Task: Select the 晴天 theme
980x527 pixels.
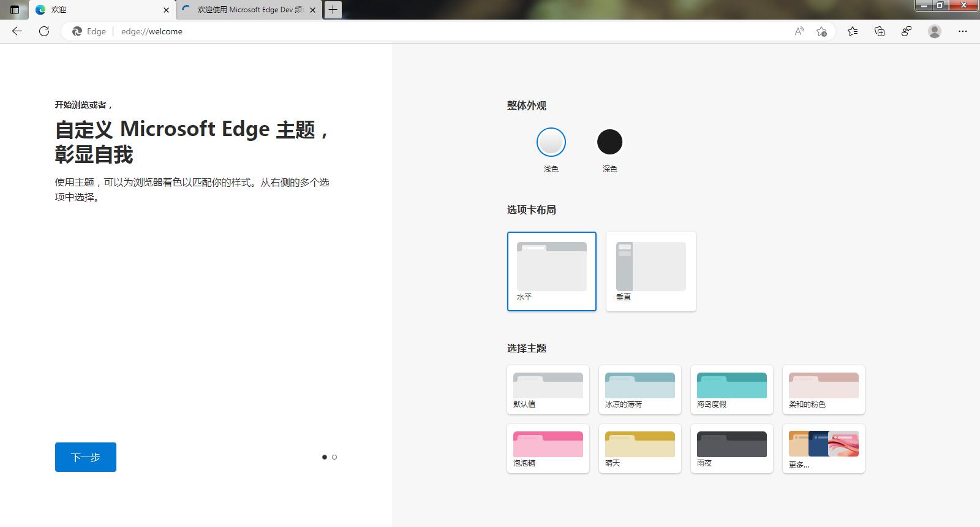Action: (640, 449)
